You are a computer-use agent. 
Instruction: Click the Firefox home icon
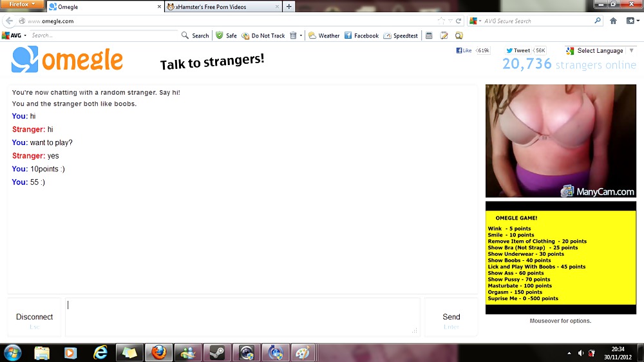(x=613, y=21)
